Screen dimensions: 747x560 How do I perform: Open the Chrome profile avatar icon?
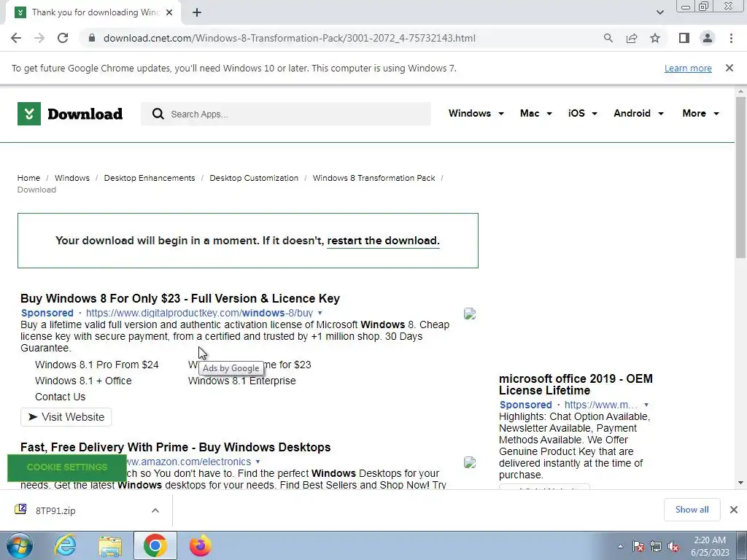(708, 38)
